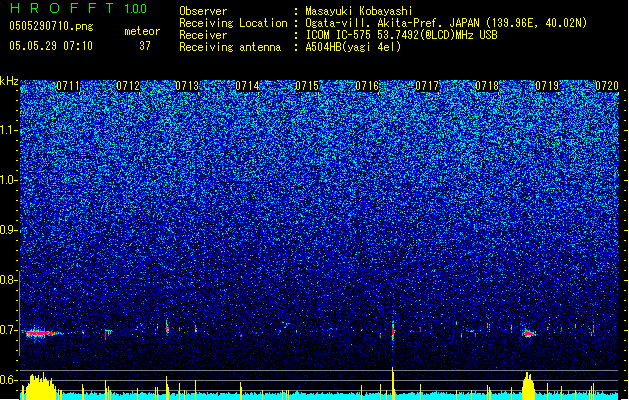The height and width of the screenshot is (400, 629).
Task: Click the 'Receiving Location' label
Action: click(233, 23)
